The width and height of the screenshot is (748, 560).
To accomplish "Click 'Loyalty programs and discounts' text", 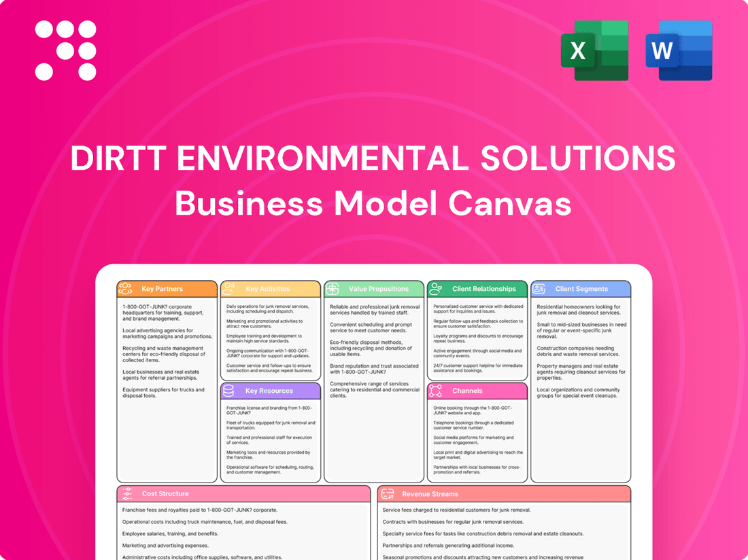I will point(478,338).
